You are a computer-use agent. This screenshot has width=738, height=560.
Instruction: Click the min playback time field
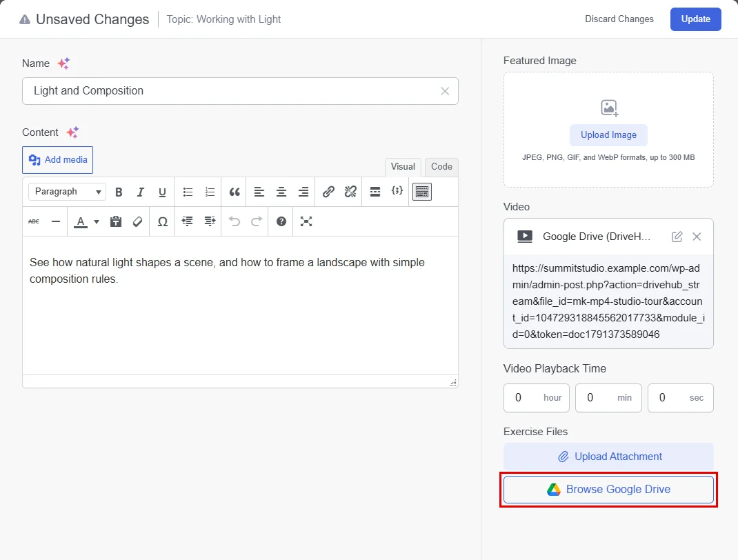click(608, 398)
